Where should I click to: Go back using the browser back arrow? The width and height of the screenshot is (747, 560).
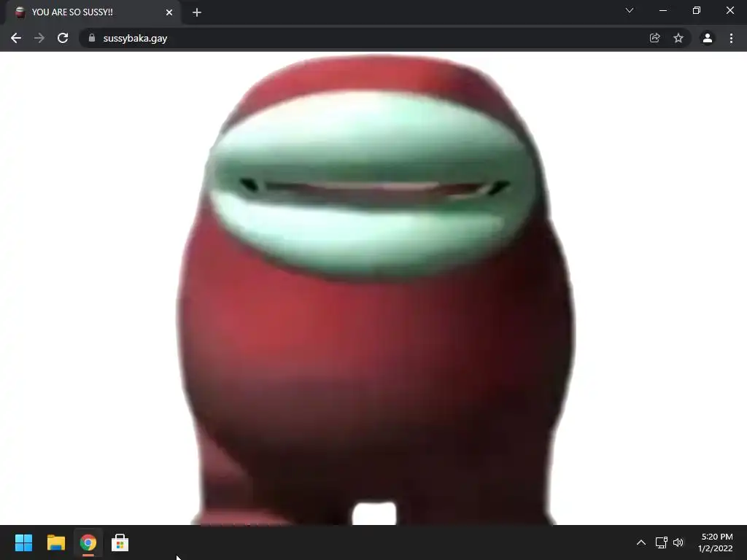click(x=16, y=38)
